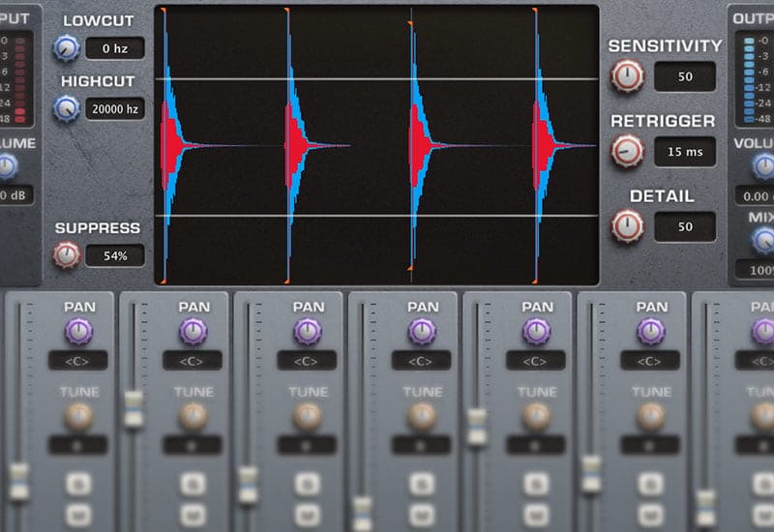Select the Highcut 20000 hz value field

(114, 109)
